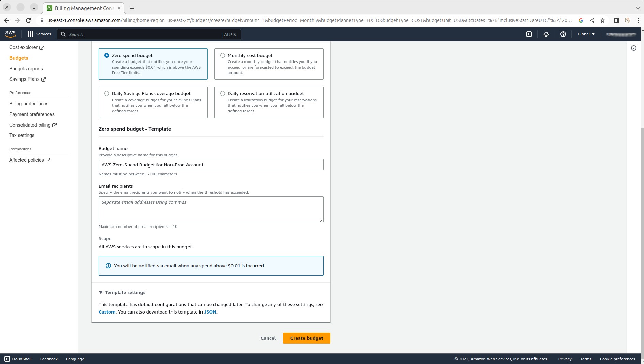644x364 pixels.
Task: Open the help question mark icon
Action: 563,34
